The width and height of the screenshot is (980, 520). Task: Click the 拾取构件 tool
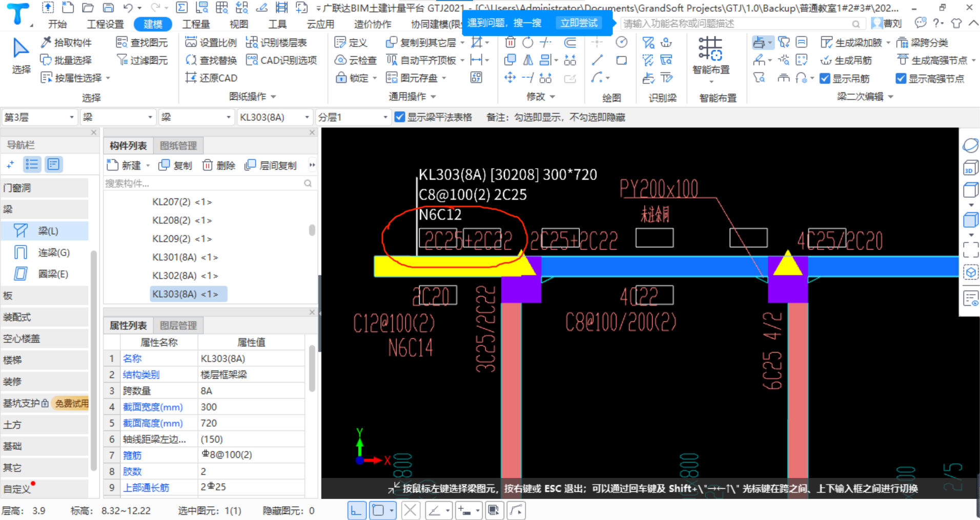[66, 43]
